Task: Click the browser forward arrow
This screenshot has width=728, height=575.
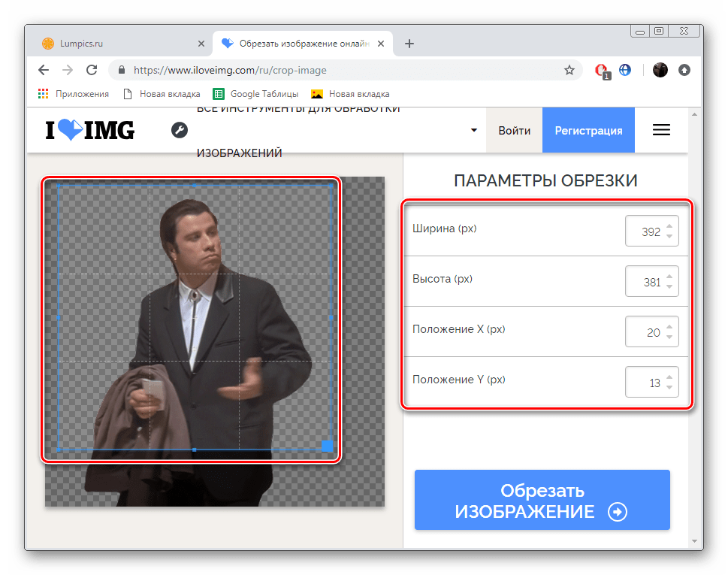Action: coord(68,70)
